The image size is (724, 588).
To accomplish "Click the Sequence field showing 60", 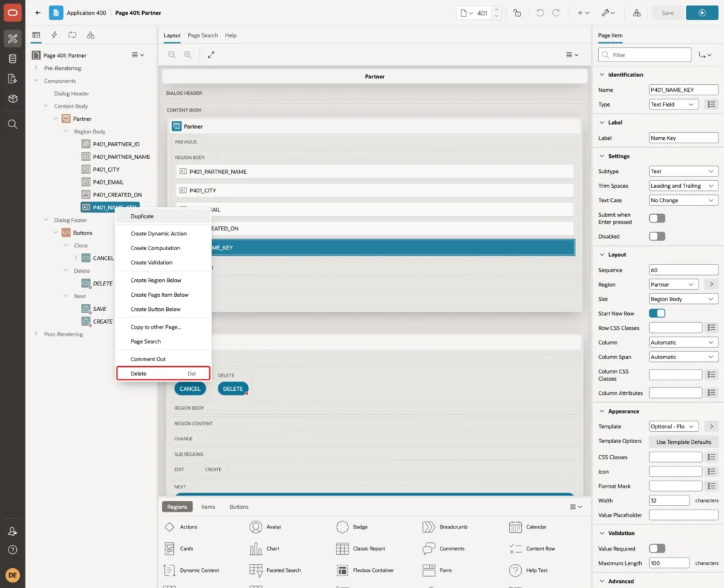I will tap(684, 270).
